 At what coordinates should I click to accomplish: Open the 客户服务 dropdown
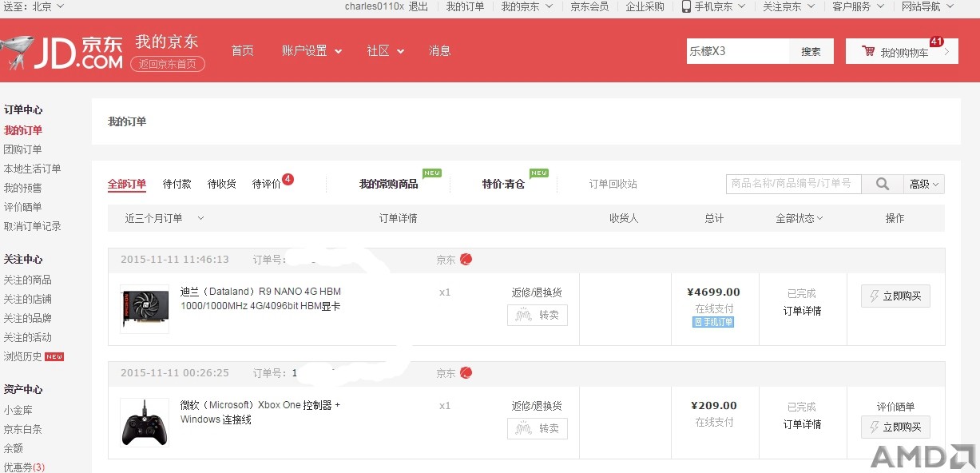point(858,6)
